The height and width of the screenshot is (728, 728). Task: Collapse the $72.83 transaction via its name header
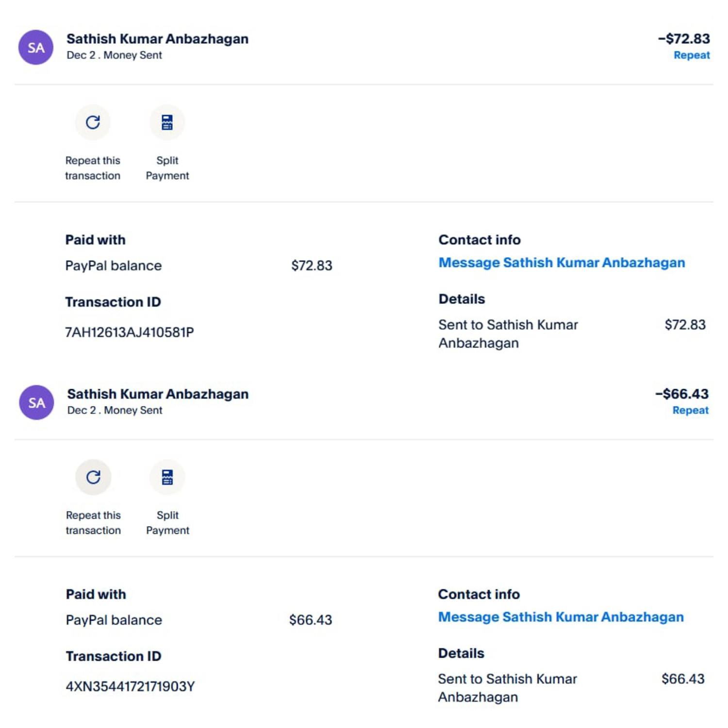(x=157, y=39)
